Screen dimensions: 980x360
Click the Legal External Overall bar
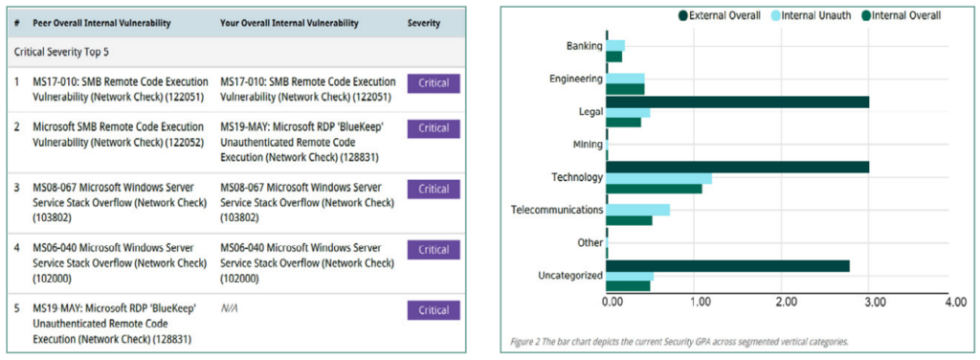click(738, 101)
